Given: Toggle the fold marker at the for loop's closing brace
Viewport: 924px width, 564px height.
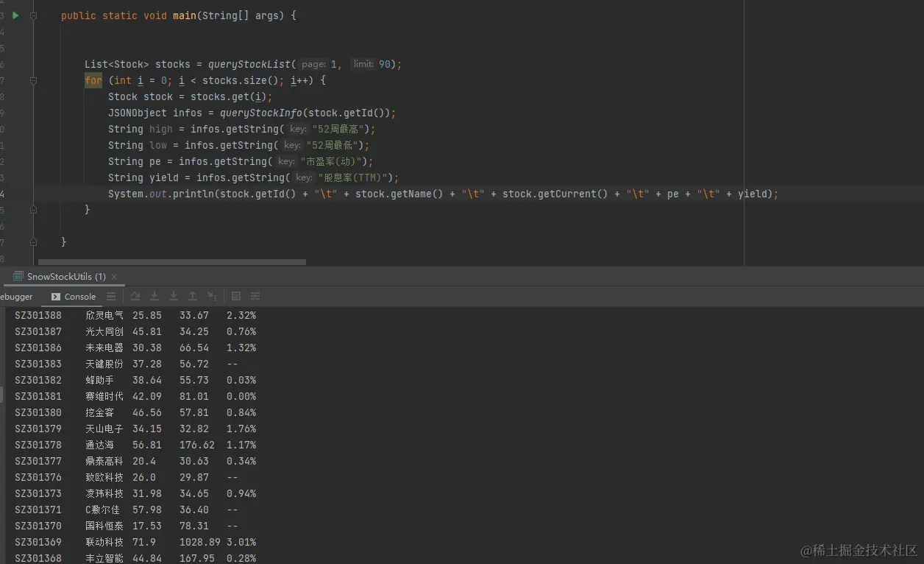Looking at the screenshot, I should [34, 210].
